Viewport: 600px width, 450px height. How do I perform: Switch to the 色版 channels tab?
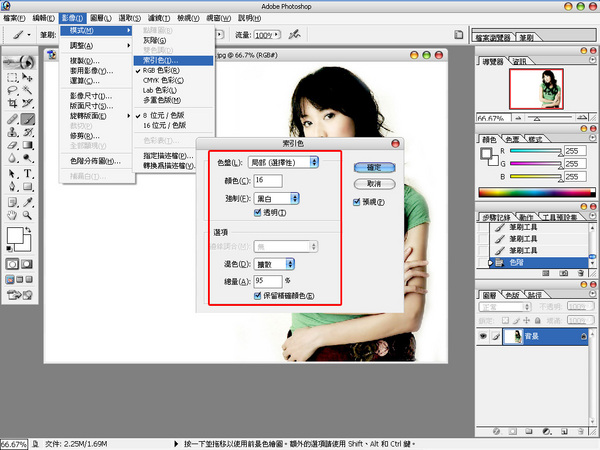pyautogui.click(x=512, y=295)
